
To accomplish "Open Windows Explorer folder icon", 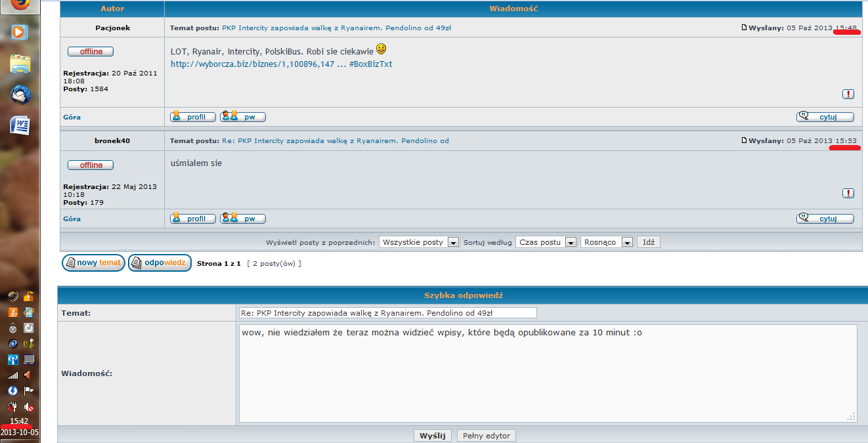I will (20, 64).
